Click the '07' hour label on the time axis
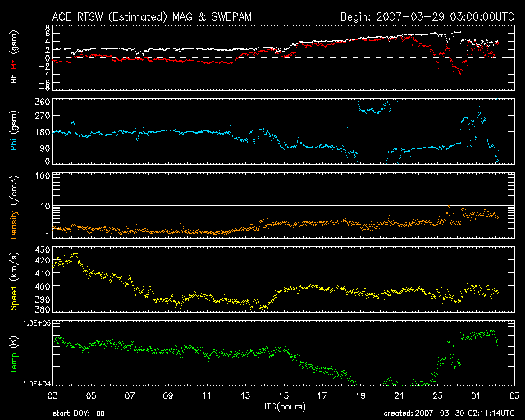 pos(130,396)
